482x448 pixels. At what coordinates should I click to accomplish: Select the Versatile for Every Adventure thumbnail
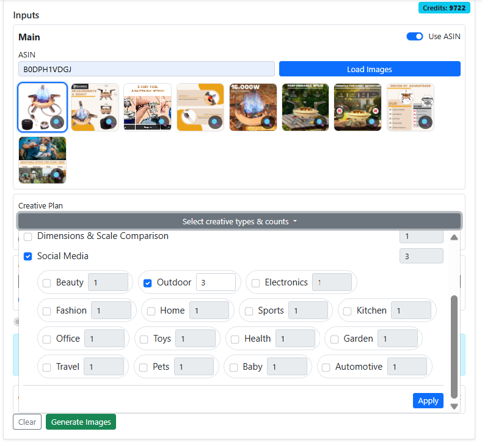357,106
